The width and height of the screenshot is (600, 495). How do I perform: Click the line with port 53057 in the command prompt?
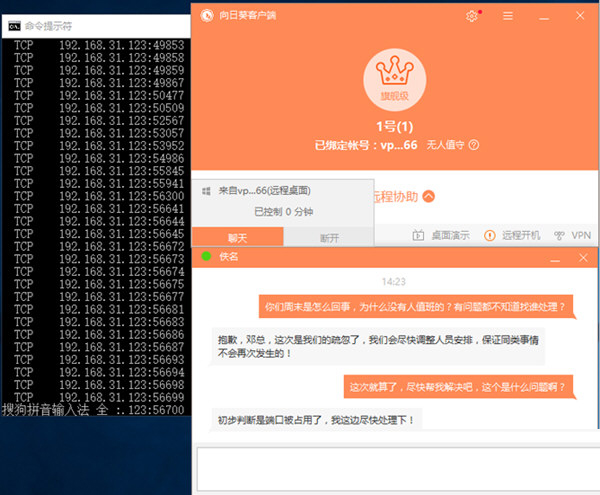99,133
